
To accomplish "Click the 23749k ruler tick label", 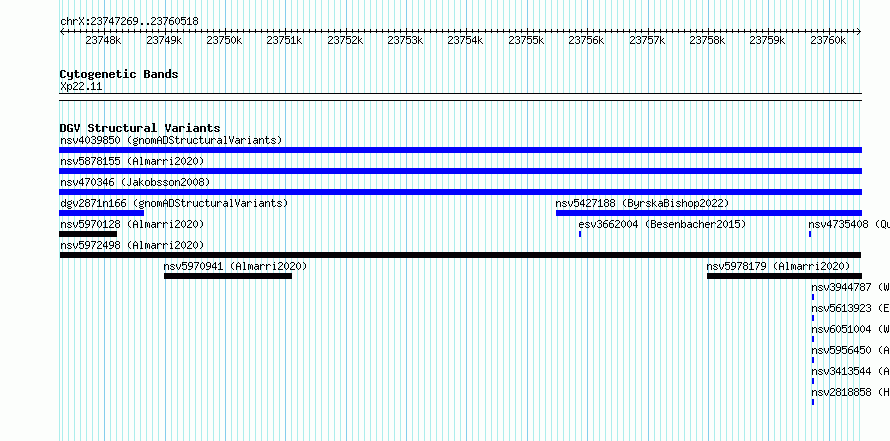I will click(164, 40).
